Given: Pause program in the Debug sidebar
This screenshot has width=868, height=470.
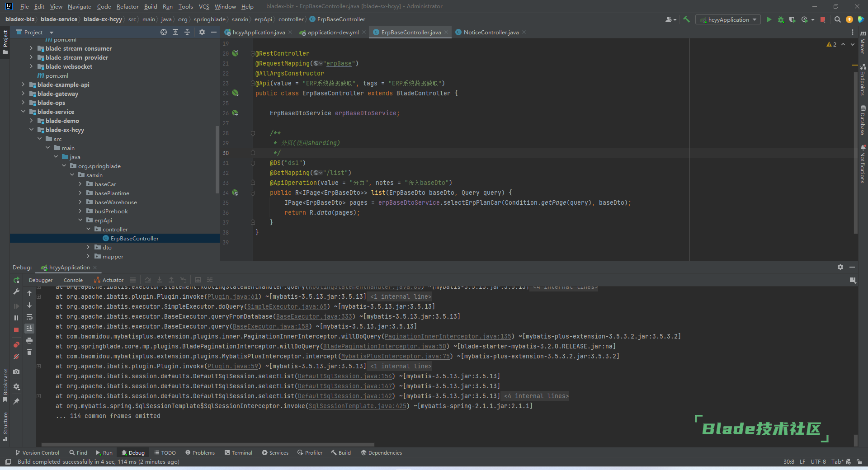Looking at the screenshot, I should pyautogui.click(x=16, y=318).
